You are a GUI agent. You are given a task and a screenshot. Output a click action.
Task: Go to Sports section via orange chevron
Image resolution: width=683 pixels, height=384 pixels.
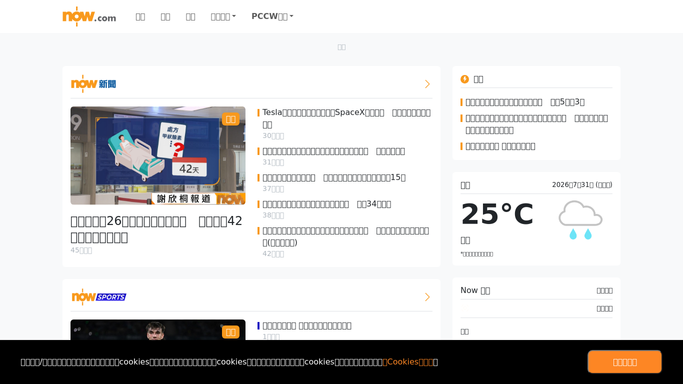click(x=427, y=297)
